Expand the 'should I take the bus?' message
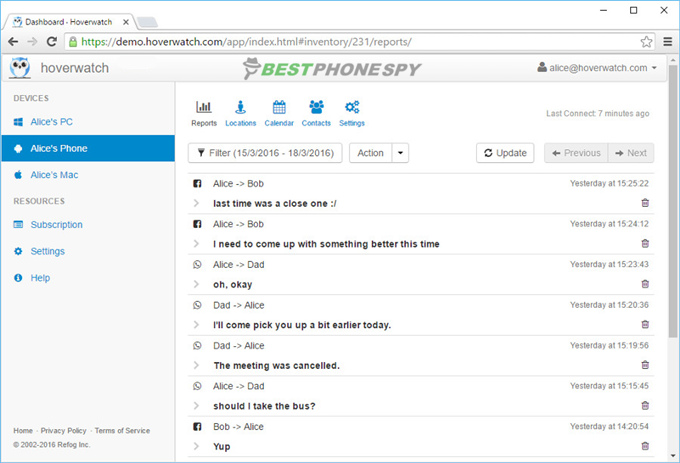The width and height of the screenshot is (680, 463). pyautogui.click(x=196, y=406)
